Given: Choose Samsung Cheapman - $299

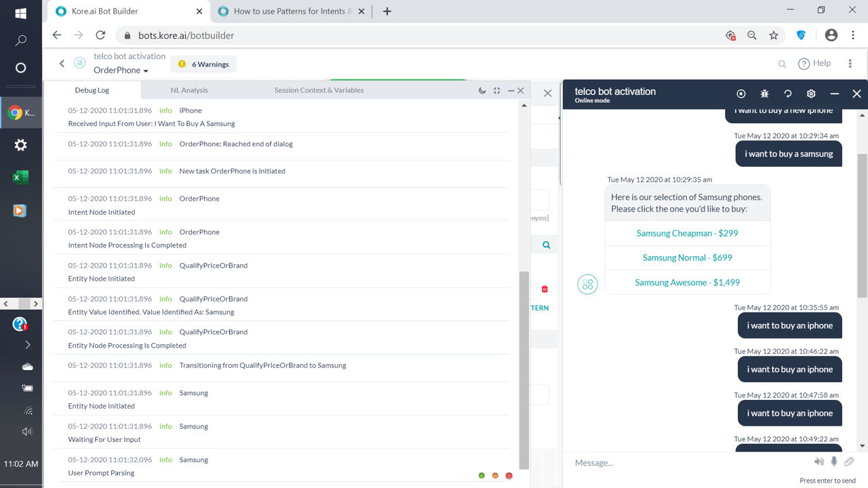Looking at the screenshot, I should click(687, 233).
